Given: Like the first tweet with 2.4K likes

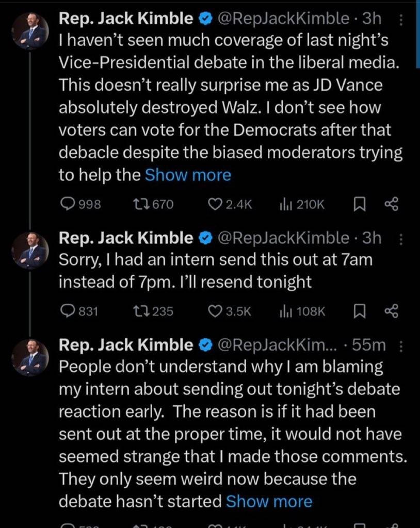Looking at the screenshot, I should (x=215, y=204).
